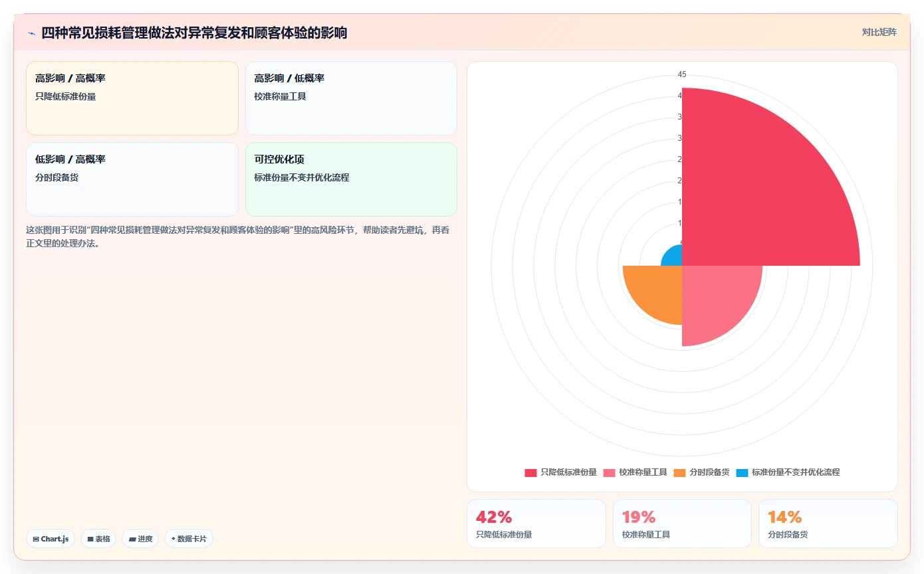The width and height of the screenshot is (924, 574).
Task: Select the 高影响 / 低概率 card
Action: [x=351, y=98]
